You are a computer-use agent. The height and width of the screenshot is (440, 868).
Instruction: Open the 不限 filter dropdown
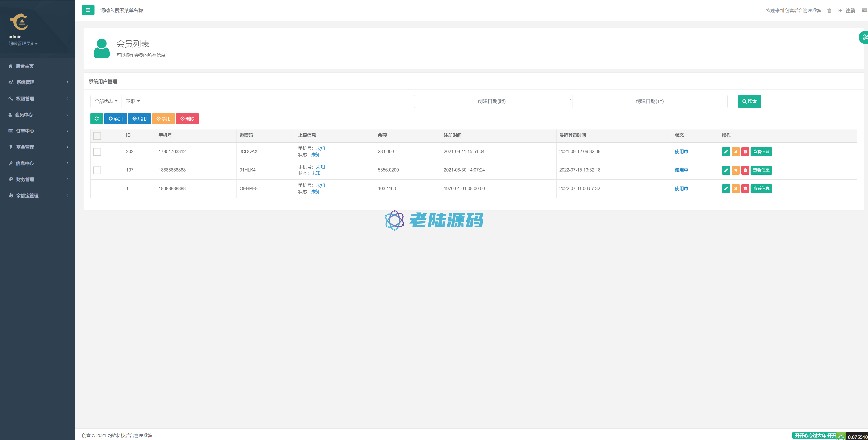pyautogui.click(x=133, y=101)
